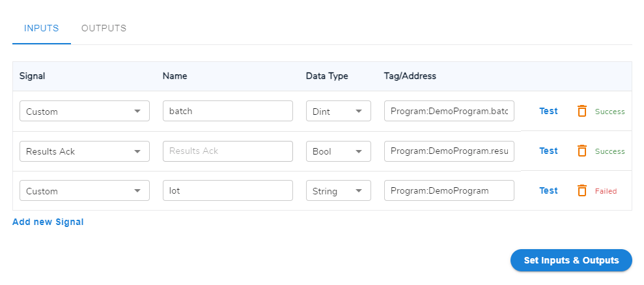This screenshot has height=285, width=644.
Task: Expand the String data type dropdown
Action: tap(339, 191)
